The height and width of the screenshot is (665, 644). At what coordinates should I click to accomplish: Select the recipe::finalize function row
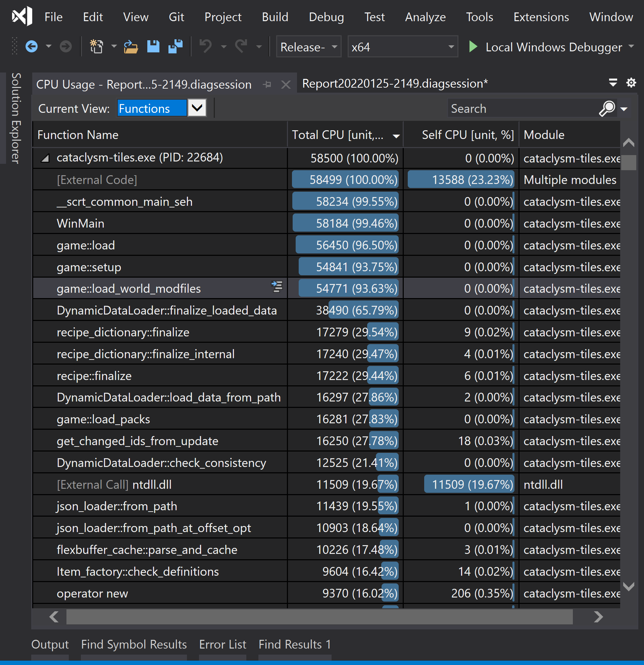coord(326,376)
